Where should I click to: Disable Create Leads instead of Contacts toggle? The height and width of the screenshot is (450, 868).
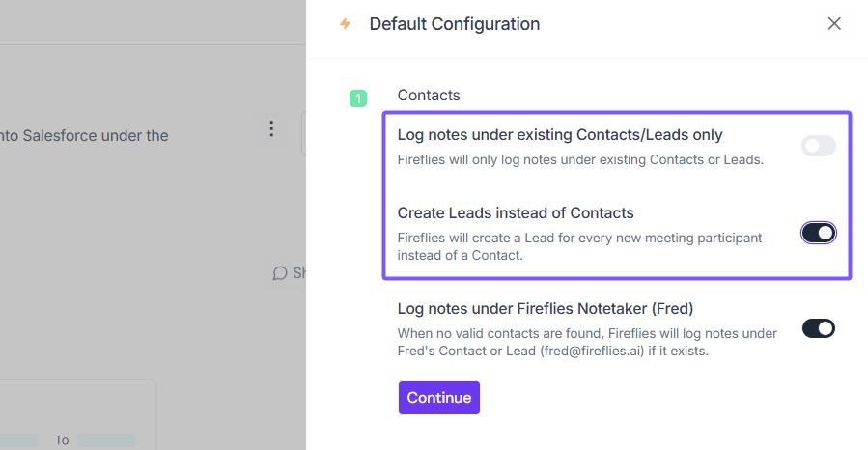pos(818,233)
